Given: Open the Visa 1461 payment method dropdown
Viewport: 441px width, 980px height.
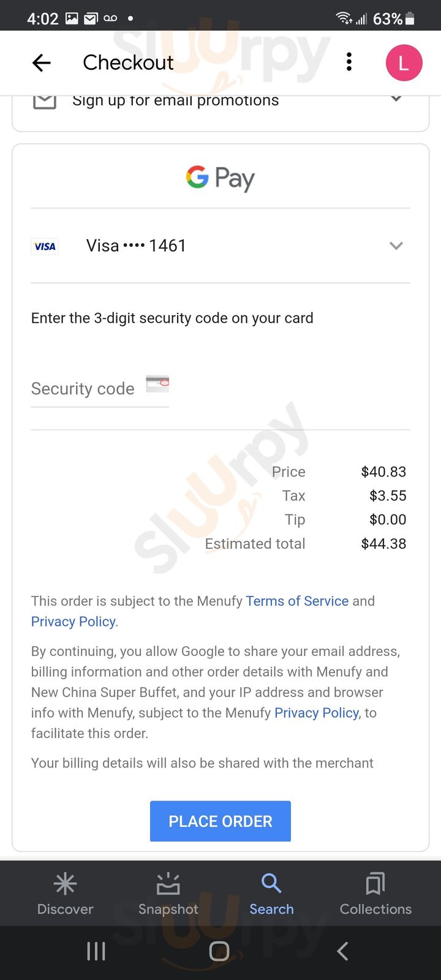Looking at the screenshot, I should point(396,246).
